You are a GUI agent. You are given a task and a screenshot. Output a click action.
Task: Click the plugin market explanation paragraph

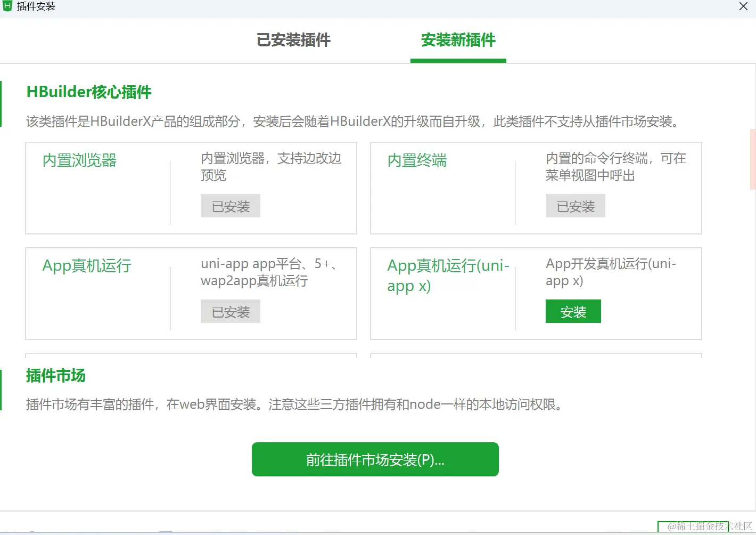pyautogui.click(x=295, y=404)
